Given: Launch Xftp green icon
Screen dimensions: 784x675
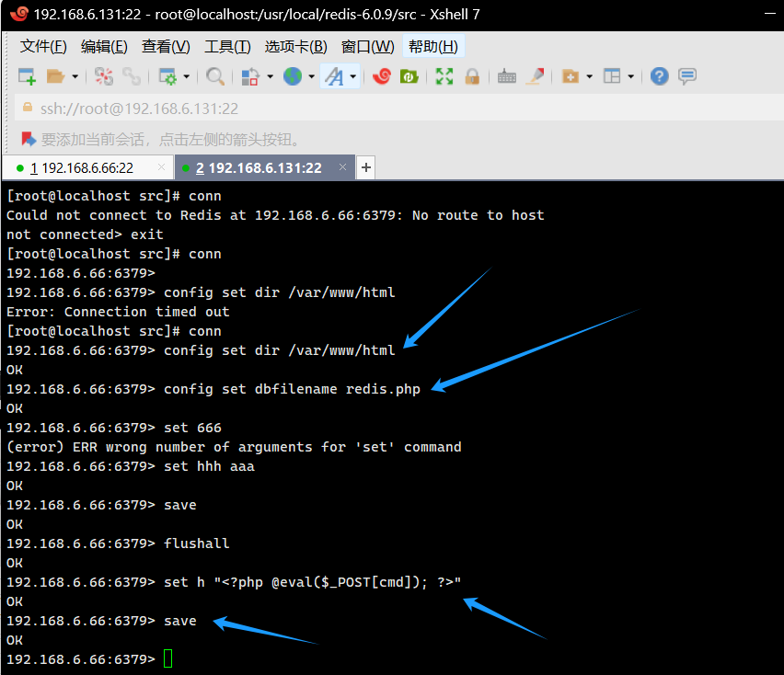Looking at the screenshot, I should click(x=409, y=76).
